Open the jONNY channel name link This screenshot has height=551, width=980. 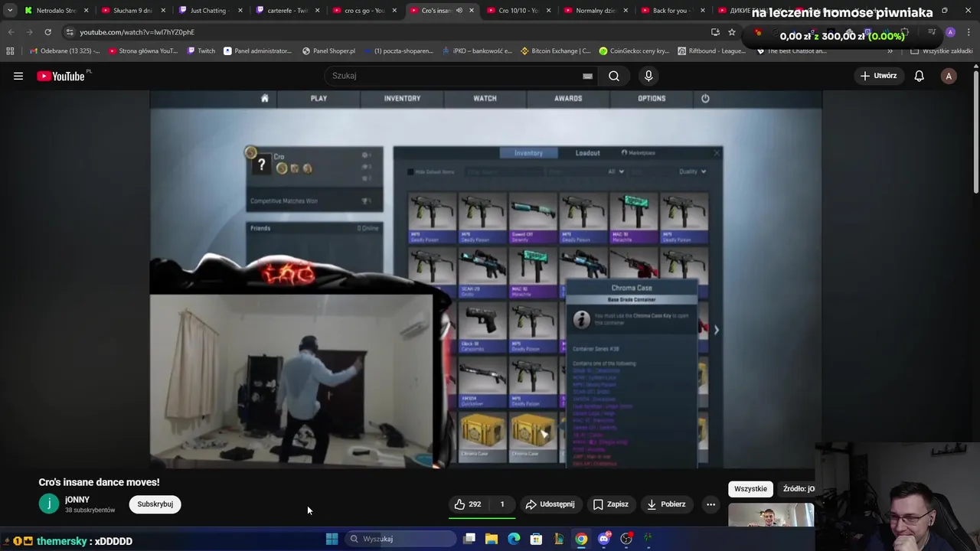coord(77,499)
